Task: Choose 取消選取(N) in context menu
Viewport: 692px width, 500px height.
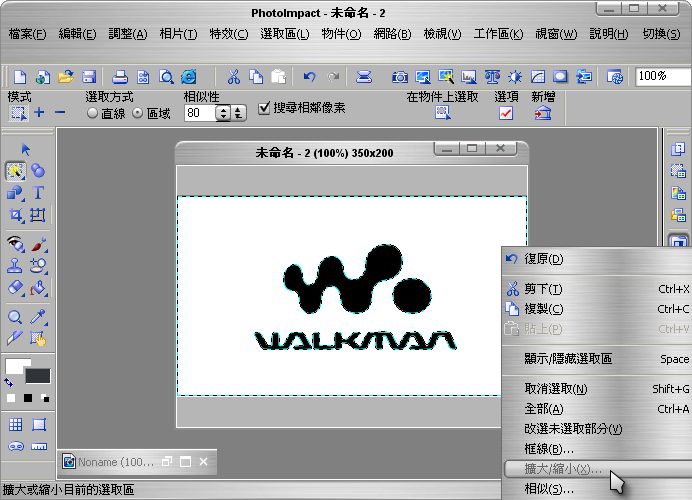Action: [598, 389]
